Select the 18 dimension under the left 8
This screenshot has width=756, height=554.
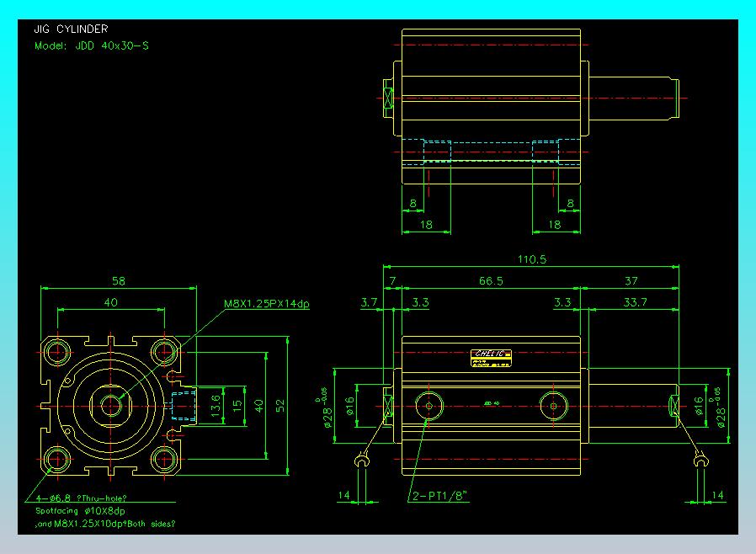click(426, 225)
